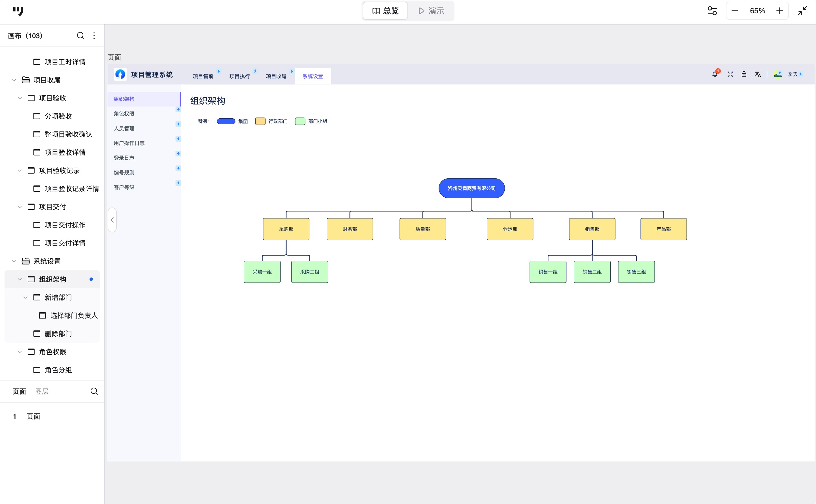Image resolution: width=816 pixels, height=504 pixels.
Task: Click the 财务部 department node
Action: tap(350, 229)
